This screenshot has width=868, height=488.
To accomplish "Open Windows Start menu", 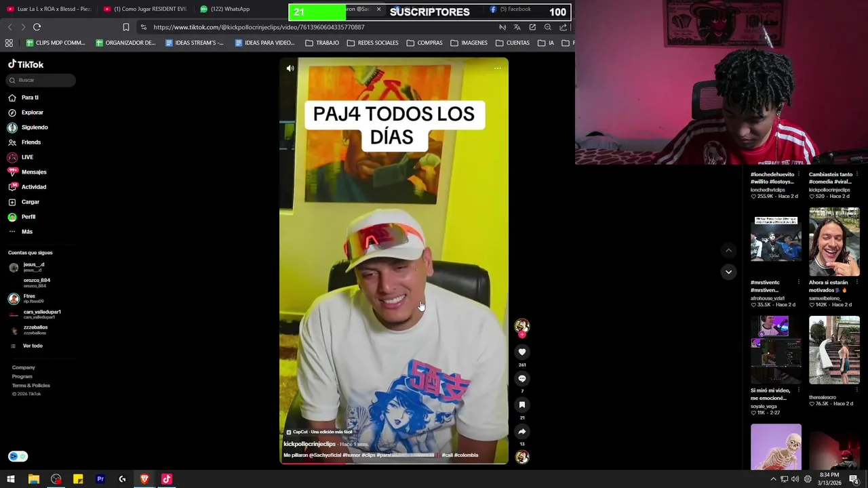I will pyautogui.click(x=11, y=479).
